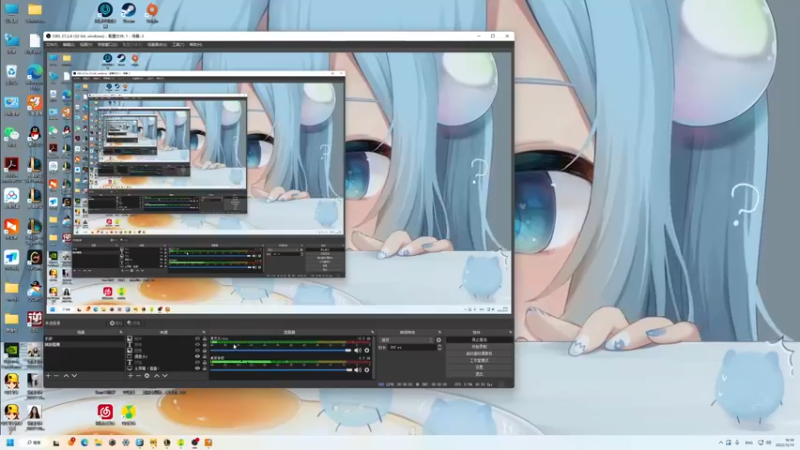This screenshot has height=450, width=800.
Task: Remove the selected source with the minus icon
Action: tap(139, 376)
